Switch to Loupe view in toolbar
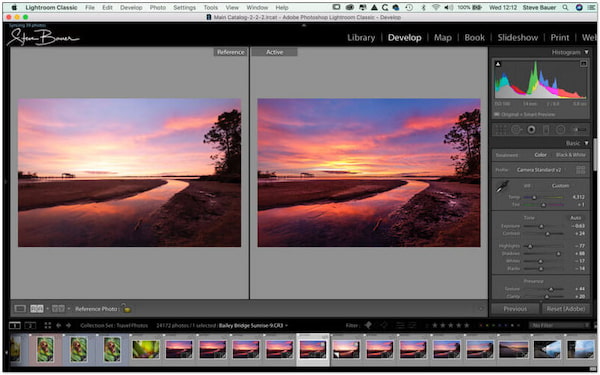Screen dimensions: 600x375 coord(20,309)
